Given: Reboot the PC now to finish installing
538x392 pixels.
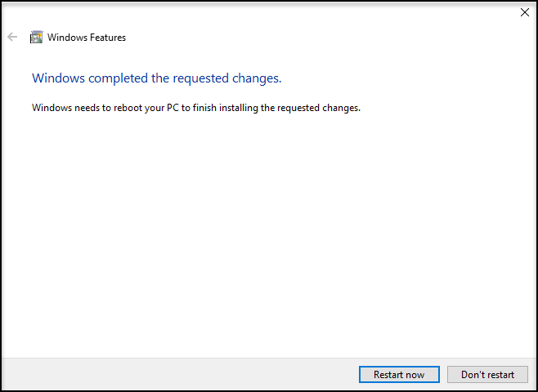Looking at the screenshot, I should (x=399, y=375).
